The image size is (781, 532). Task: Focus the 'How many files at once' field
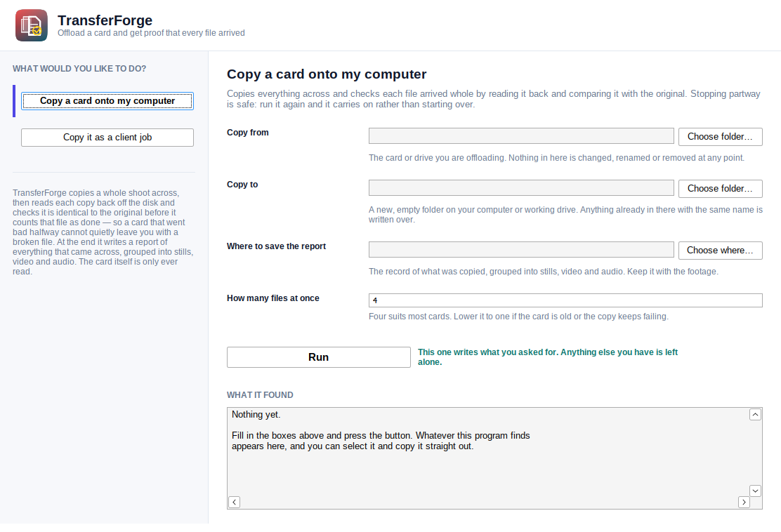tap(565, 300)
